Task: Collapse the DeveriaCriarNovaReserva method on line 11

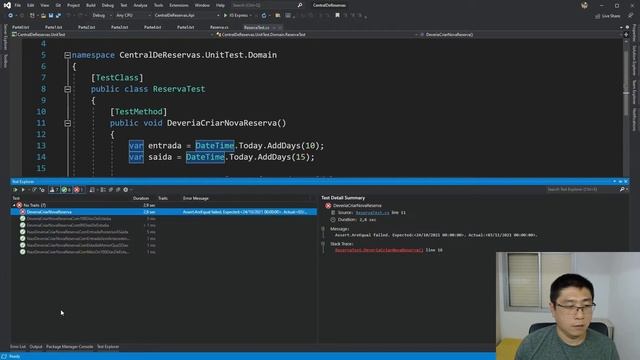Action: click(x=67, y=123)
